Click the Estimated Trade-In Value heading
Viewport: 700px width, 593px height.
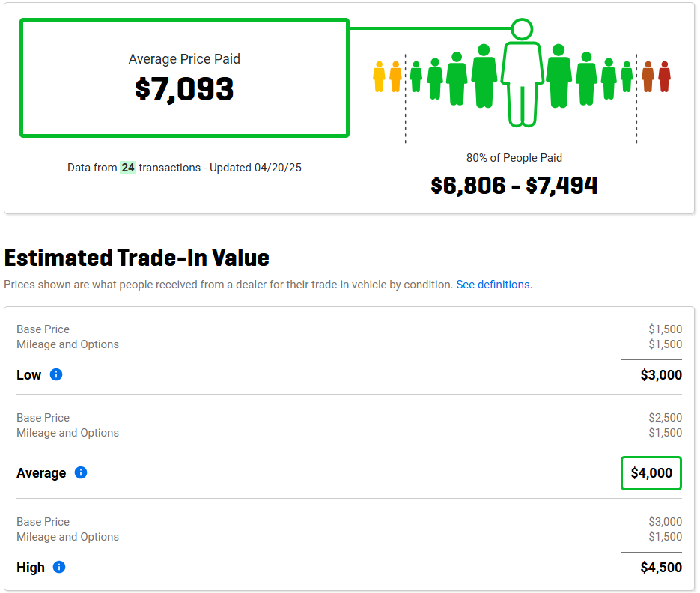(x=137, y=258)
